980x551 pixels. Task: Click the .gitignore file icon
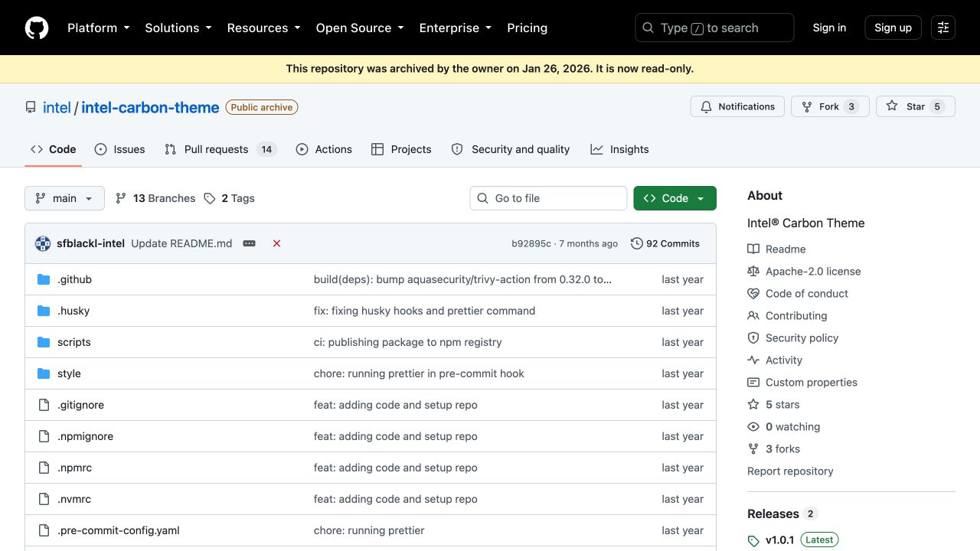tap(44, 405)
